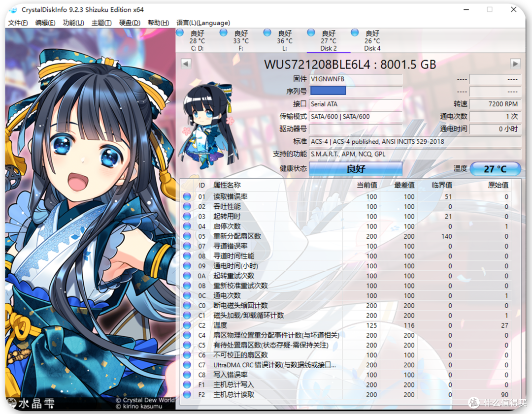Image resolution: width=532 pixels, height=414 pixels.
Task: Open the 语言(L)(Language) menu
Action: tap(203, 23)
